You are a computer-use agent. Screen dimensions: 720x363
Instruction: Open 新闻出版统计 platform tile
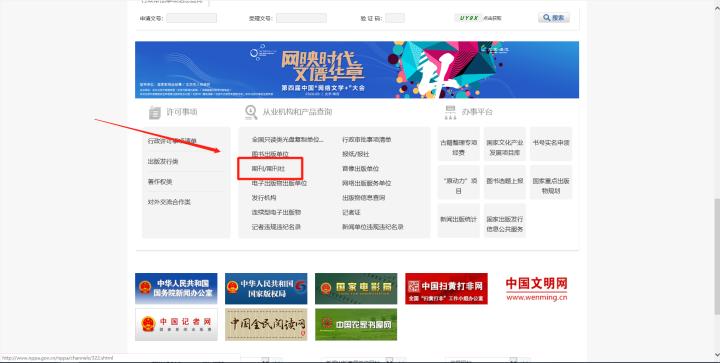459,220
